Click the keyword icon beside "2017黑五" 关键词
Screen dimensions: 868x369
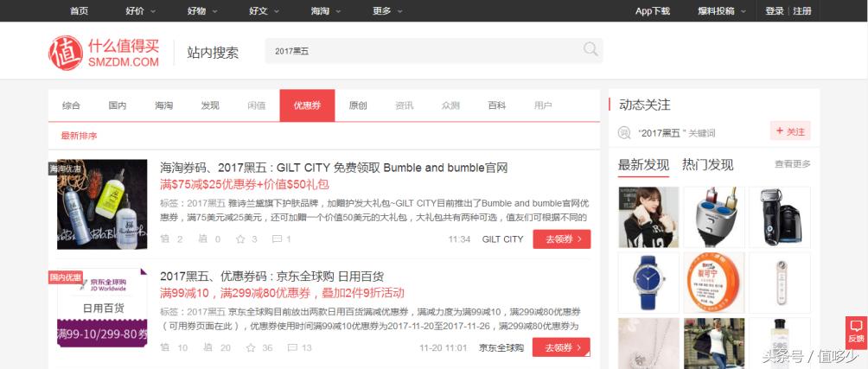point(624,133)
